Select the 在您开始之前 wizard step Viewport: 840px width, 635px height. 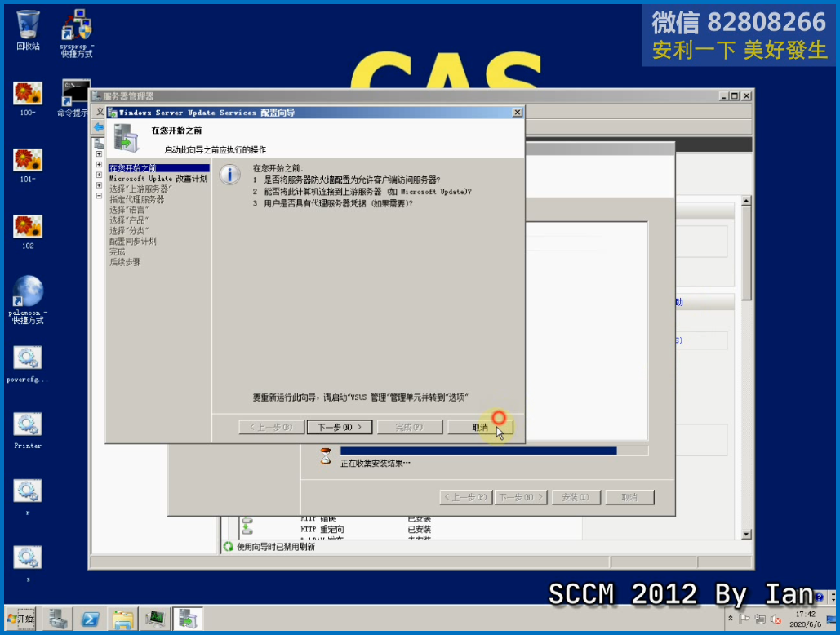point(158,168)
